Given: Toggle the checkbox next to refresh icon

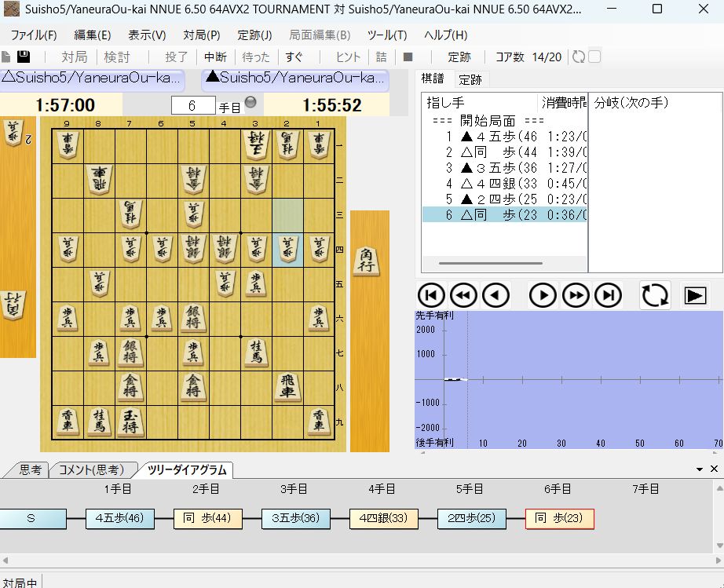Looking at the screenshot, I should pyautogui.click(x=595, y=57).
